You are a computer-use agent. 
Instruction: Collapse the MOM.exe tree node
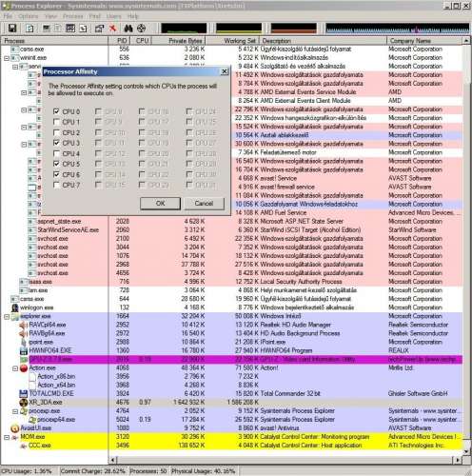tap(7, 437)
